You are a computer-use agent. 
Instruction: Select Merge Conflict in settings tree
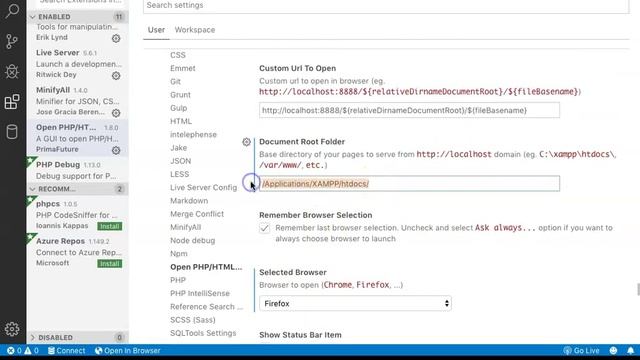point(197,214)
